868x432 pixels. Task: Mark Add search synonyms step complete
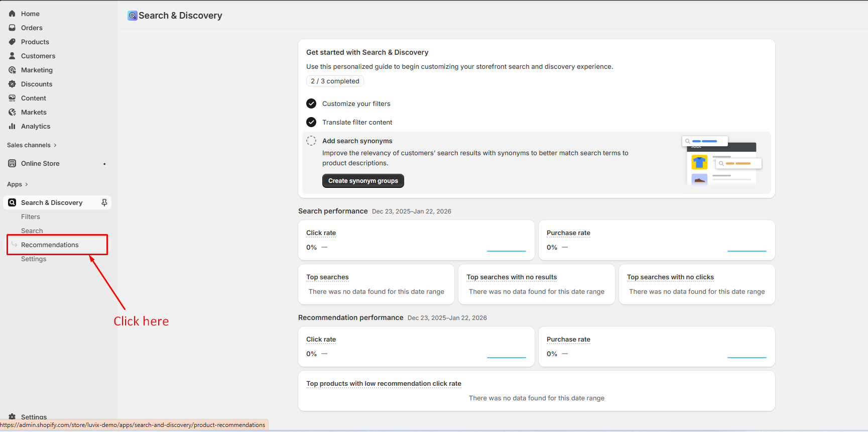311,141
